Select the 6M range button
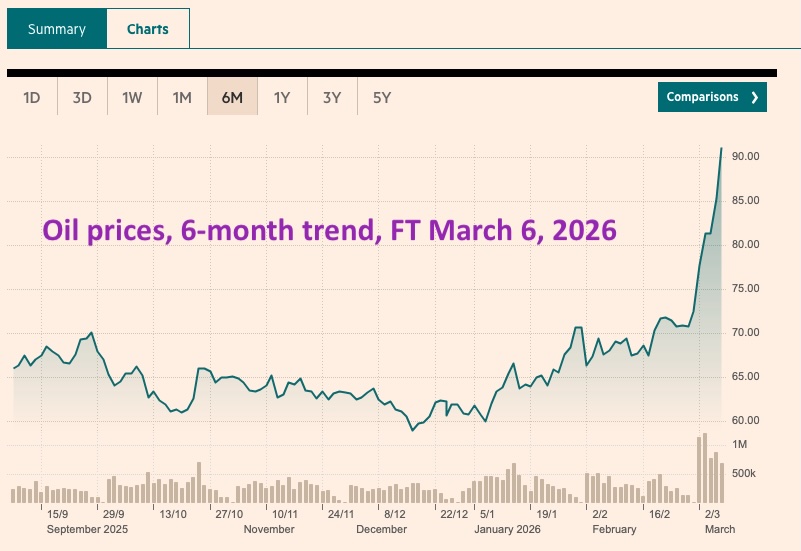 coord(232,97)
